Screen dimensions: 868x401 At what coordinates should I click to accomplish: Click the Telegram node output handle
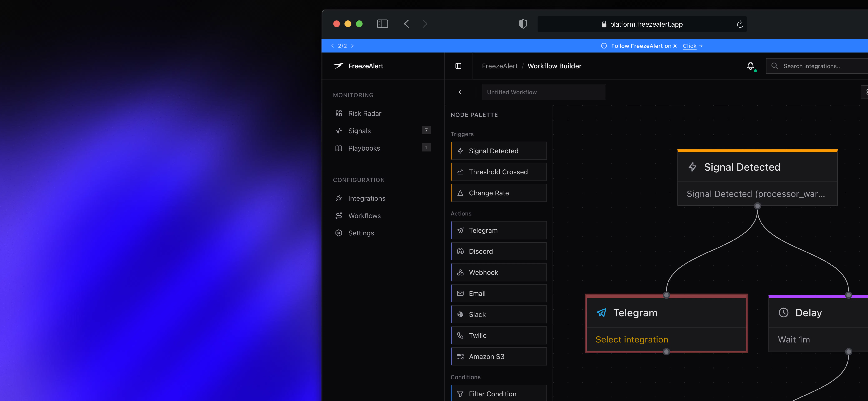click(x=666, y=352)
